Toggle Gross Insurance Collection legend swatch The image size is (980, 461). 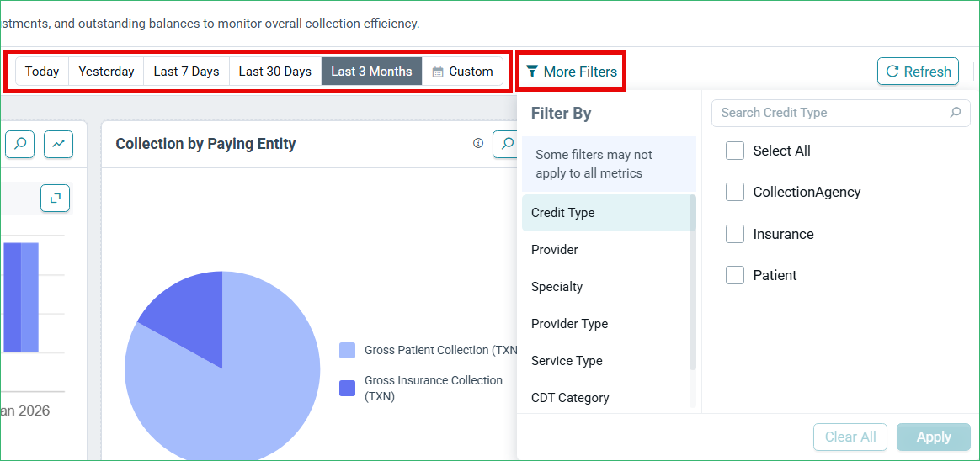pos(347,388)
